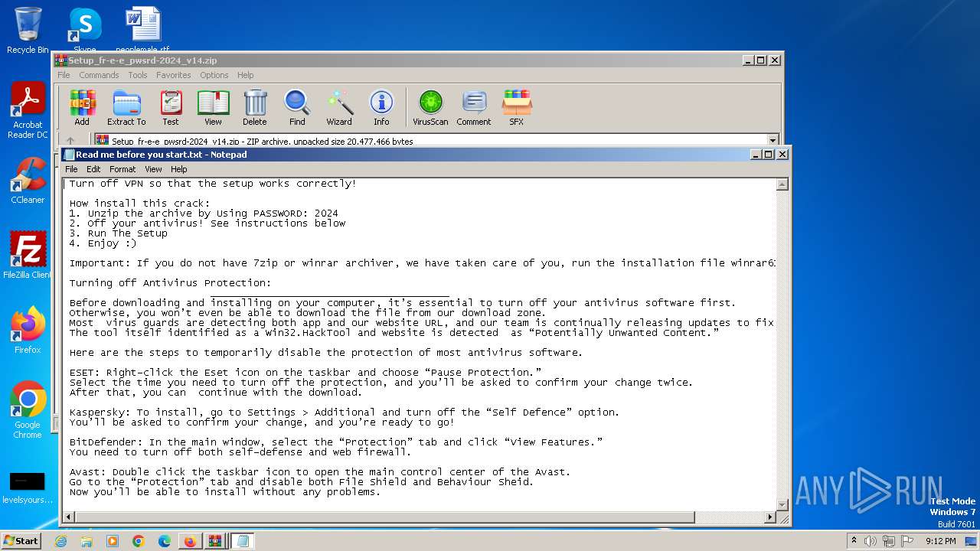The width and height of the screenshot is (980, 551).
Task: Open WinRAR Favorites menu
Action: click(x=174, y=75)
